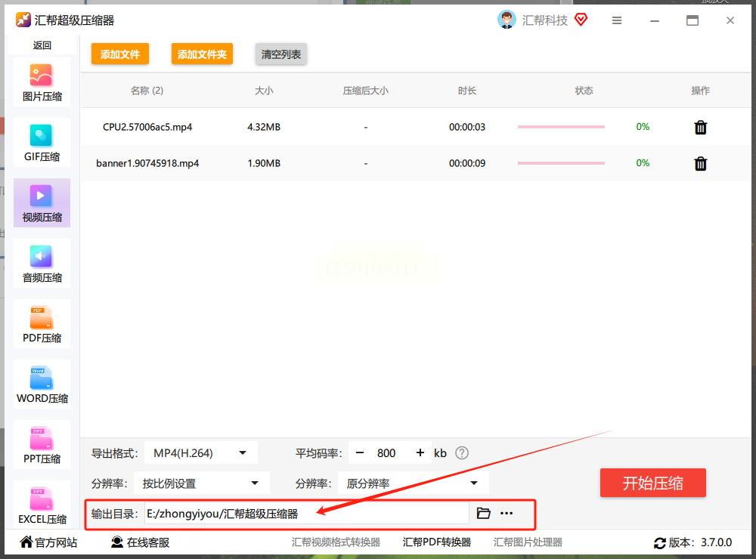Click the 名称 (2) column header
The image size is (756, 559).
pyautogui.click(x=147, y=91)
